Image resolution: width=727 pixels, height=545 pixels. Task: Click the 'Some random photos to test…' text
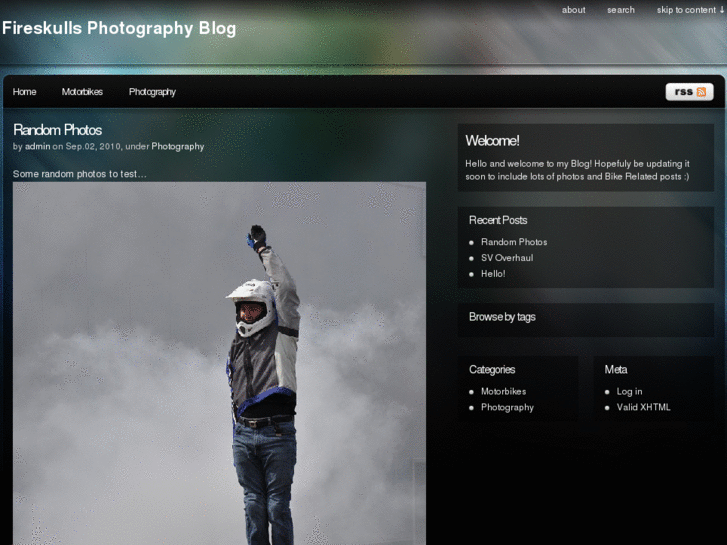[x=80, y=174]
